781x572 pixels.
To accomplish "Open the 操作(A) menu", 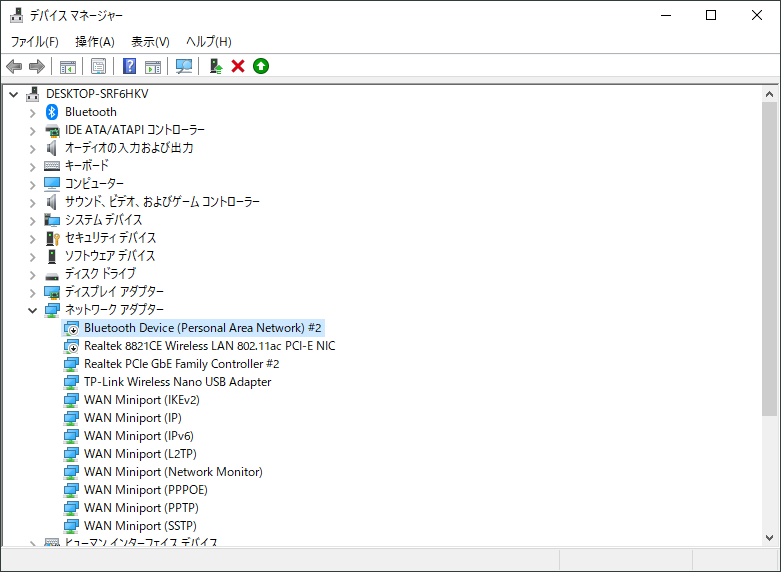I will [94, 41].
